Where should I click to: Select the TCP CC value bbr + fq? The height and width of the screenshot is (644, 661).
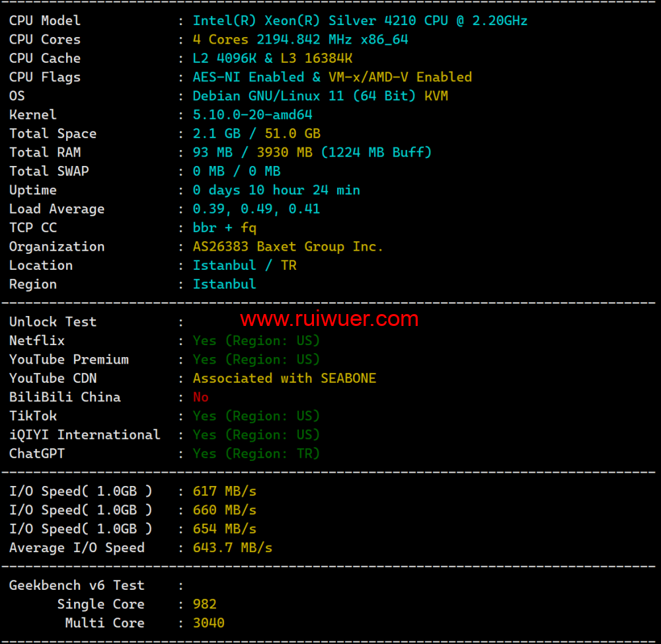pos(225,228)
